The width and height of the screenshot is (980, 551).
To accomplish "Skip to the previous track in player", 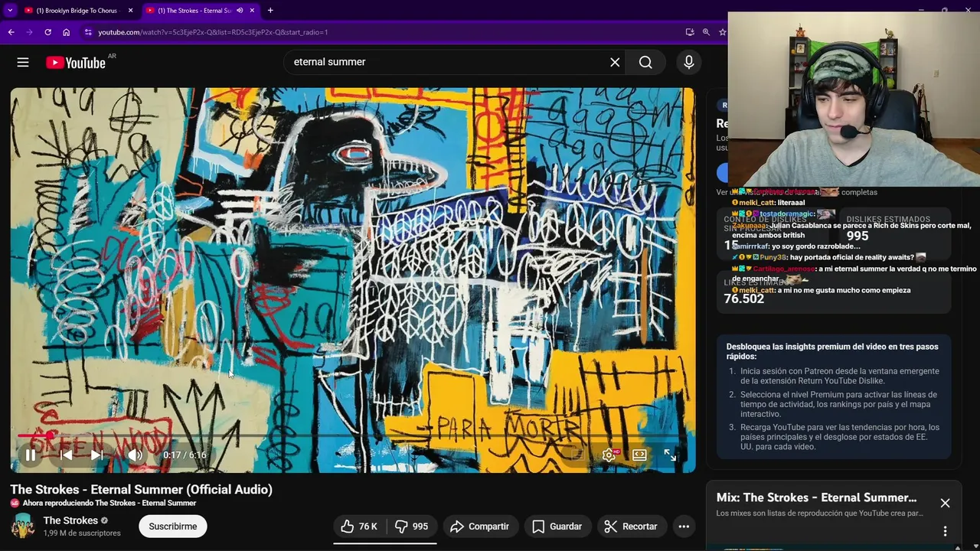I will click(67, 455).
